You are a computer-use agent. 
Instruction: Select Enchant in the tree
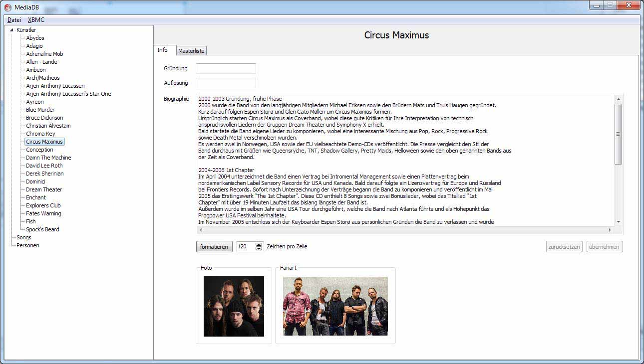(x=36, y=197)
